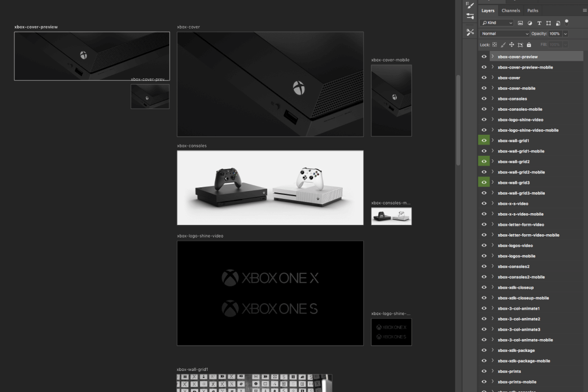
Task: Switch to the Paths tab
Action: (x=533, y=10)
